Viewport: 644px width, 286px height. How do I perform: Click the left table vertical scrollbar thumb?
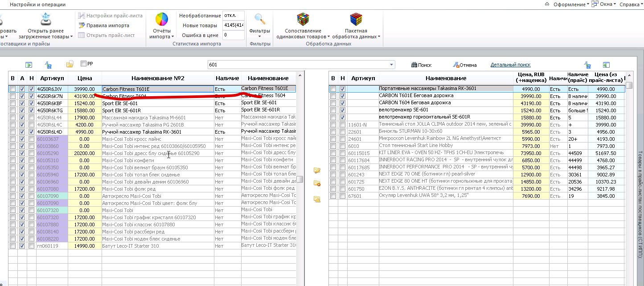(300, 179)
